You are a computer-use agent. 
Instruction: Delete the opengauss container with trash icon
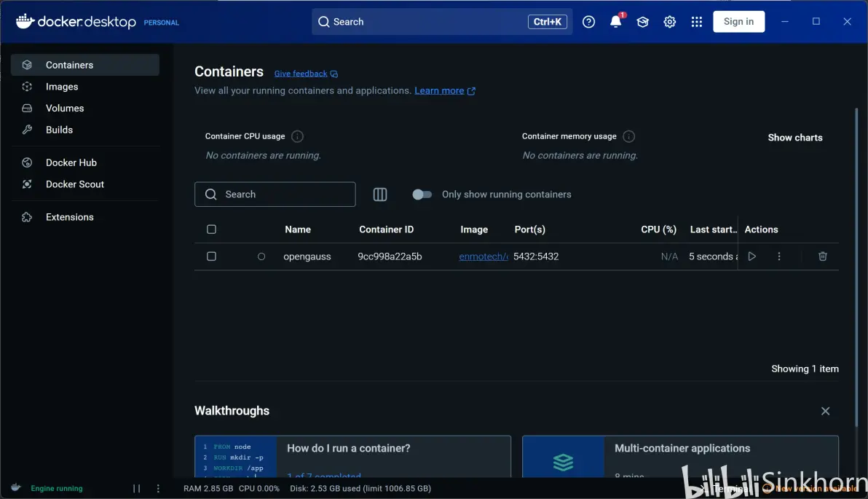tap(823, 256)
